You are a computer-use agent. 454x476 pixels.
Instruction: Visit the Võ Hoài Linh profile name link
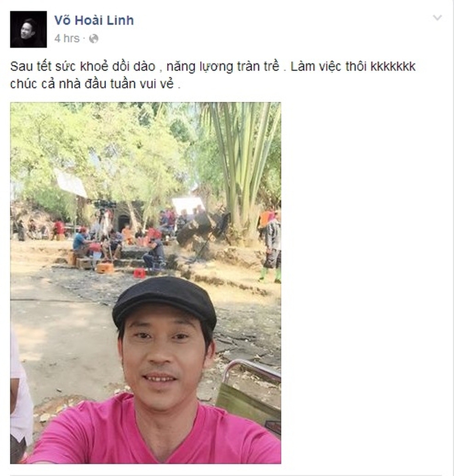pos(94,20)
